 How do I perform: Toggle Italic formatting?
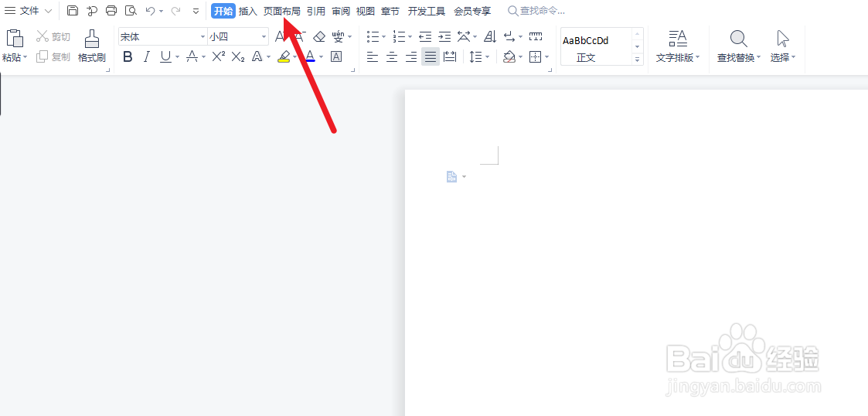(x=147, y=56)
